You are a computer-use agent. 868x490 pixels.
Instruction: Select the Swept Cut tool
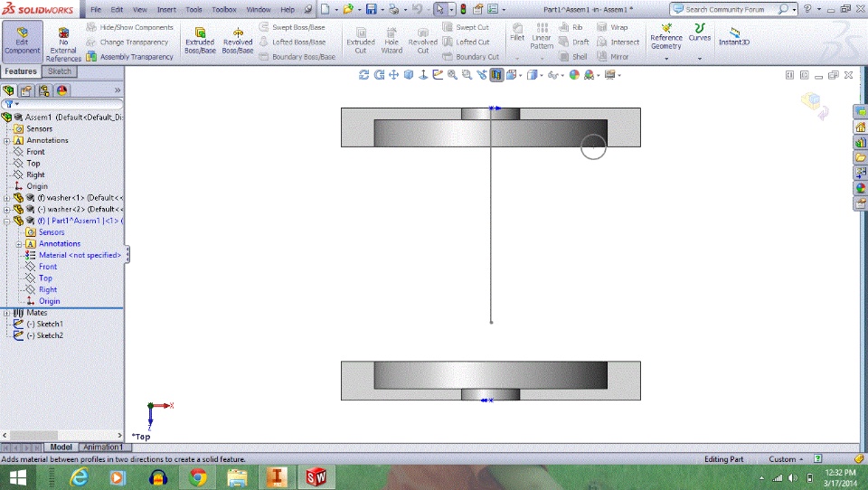pos(466,27)
